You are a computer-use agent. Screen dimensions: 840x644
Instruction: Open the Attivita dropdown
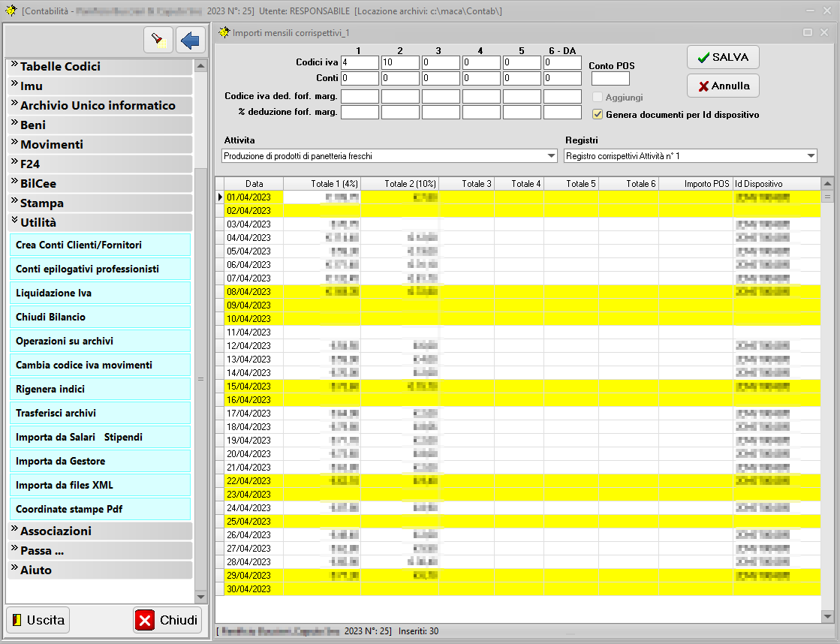tap(552, 156)
